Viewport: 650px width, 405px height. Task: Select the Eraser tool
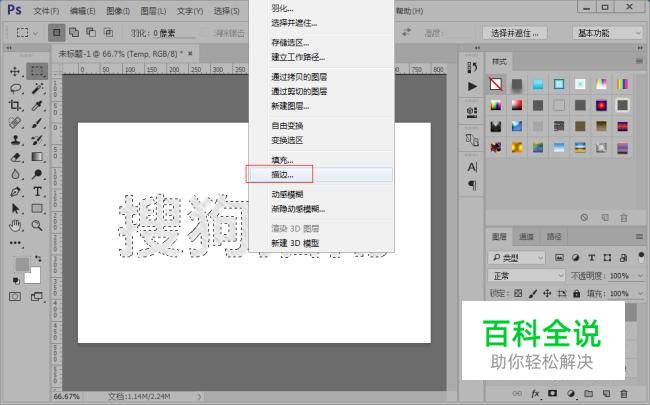(15, 157)
